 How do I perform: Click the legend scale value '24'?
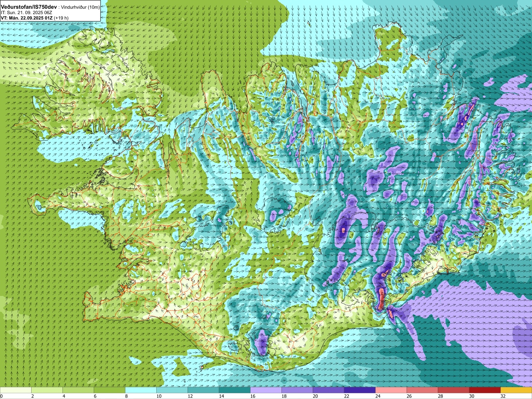pos(378,396)
